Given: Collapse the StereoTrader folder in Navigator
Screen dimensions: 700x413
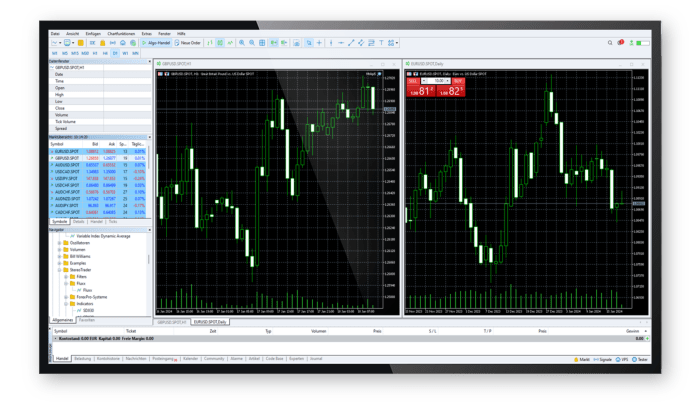Looking at the screenshot, I should coord(59,270).
